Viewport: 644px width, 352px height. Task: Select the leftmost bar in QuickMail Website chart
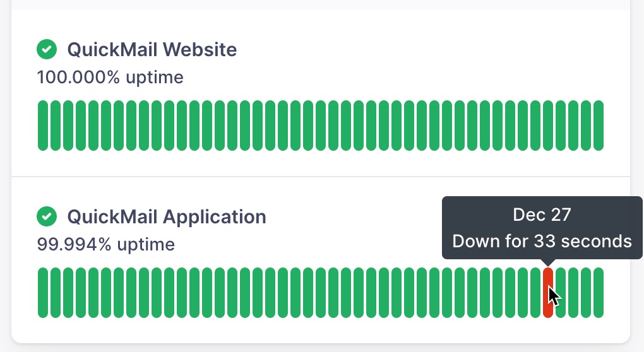click(x=43, y=126)
